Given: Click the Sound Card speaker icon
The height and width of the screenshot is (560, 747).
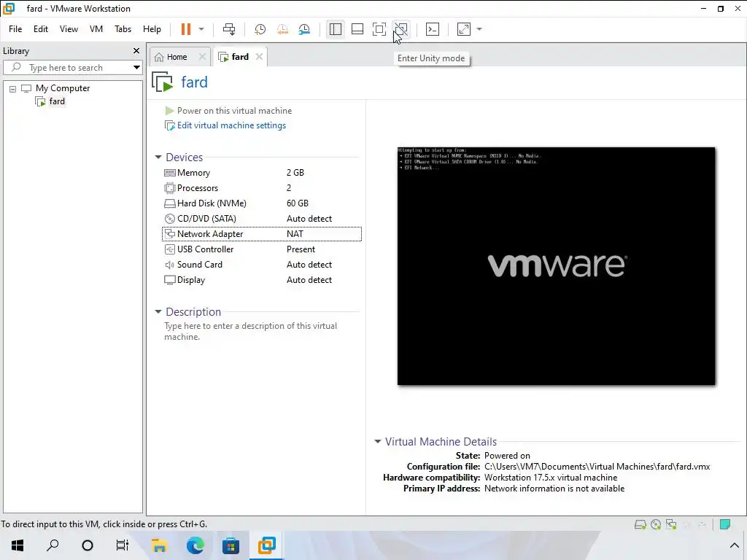Looking at the screenshot, I should [x=169, y=265].
